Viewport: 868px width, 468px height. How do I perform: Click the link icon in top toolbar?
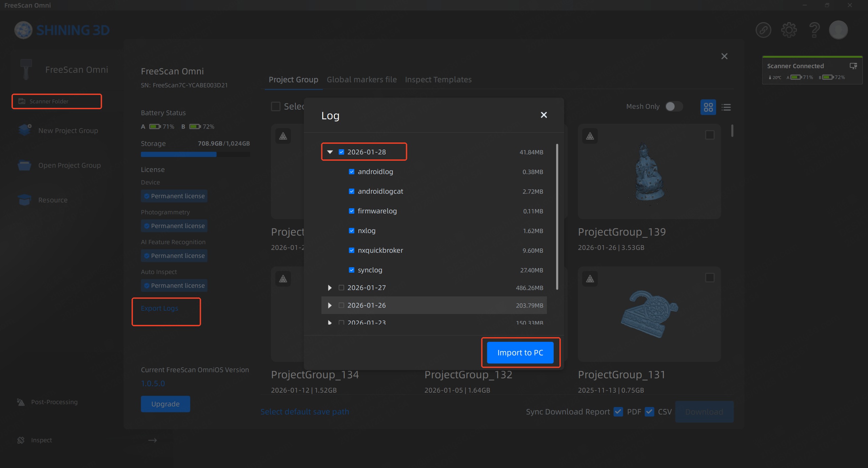pos(763,30)
